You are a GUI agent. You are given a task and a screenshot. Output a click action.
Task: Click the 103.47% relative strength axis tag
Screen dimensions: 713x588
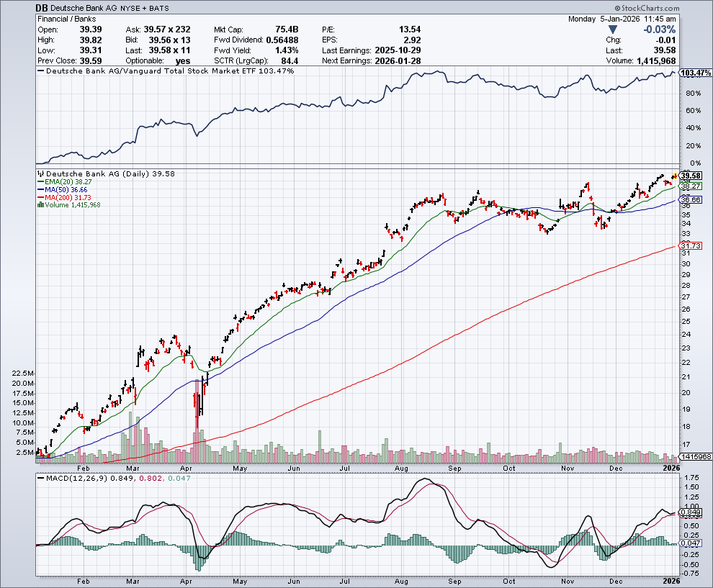click(x=695, y=73)
